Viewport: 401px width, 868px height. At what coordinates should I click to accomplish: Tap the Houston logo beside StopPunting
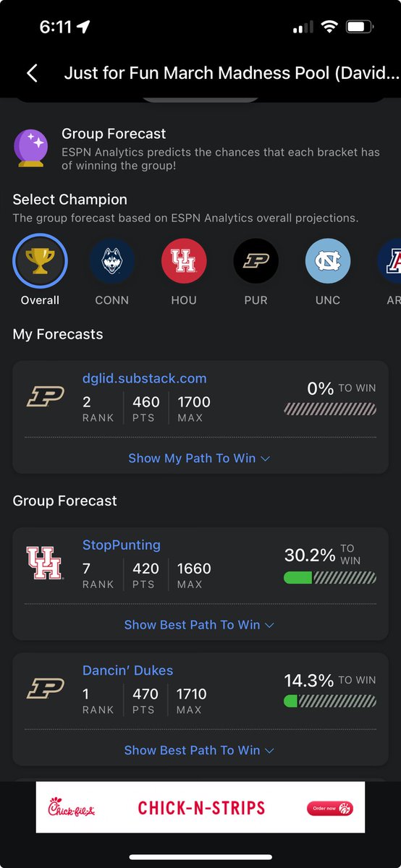45,563
